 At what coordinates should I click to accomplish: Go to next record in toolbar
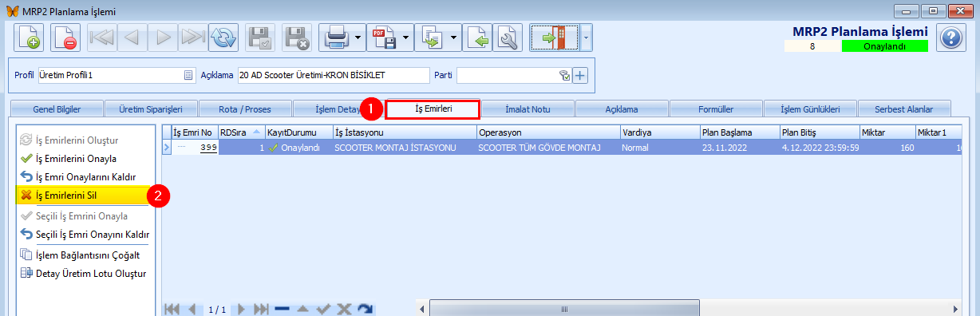click(164, 38)
